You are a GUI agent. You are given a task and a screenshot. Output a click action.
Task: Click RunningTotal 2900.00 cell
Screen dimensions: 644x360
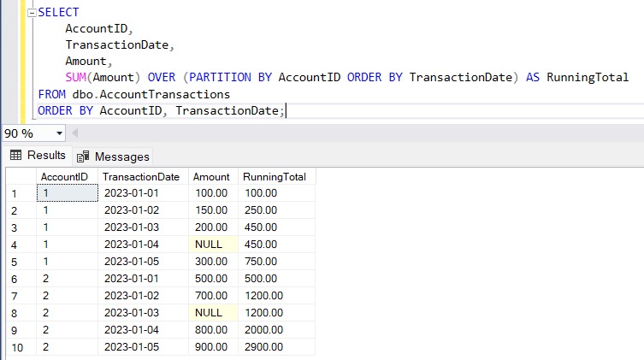[276, 347]
